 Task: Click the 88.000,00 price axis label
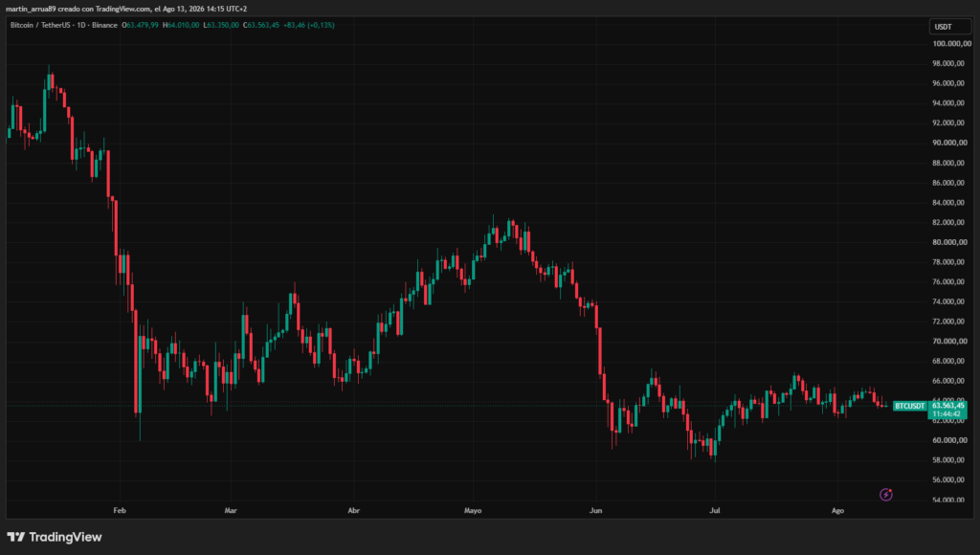coord(948,163)
